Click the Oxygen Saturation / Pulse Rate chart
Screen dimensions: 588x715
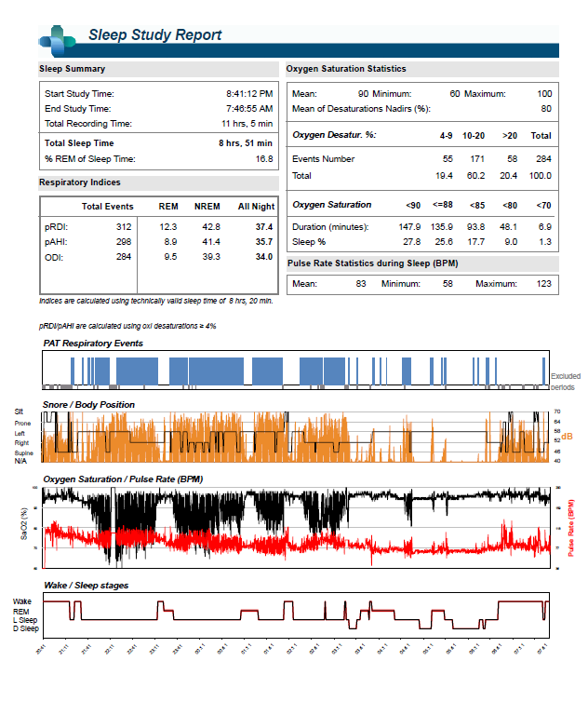pyautogui.click(x=295, y=526)
